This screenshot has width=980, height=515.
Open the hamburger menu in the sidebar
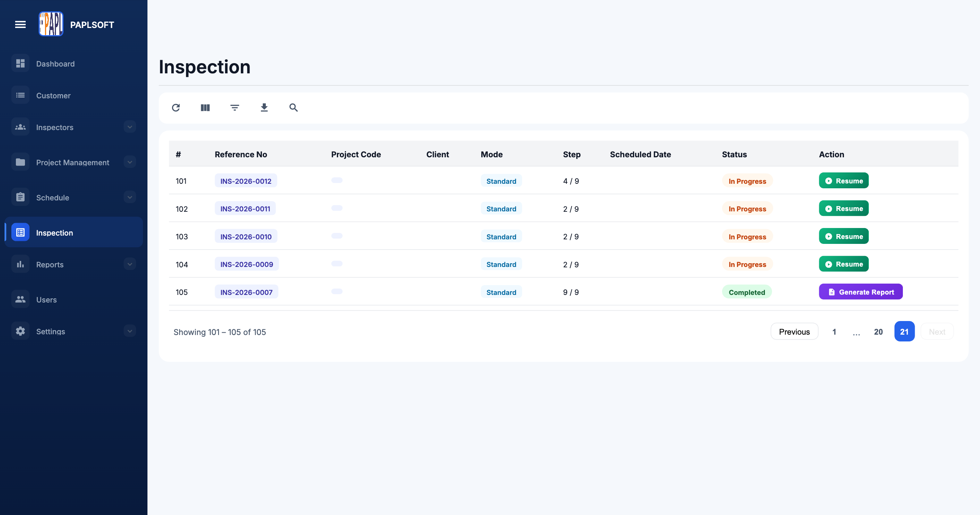pos(20,25)
